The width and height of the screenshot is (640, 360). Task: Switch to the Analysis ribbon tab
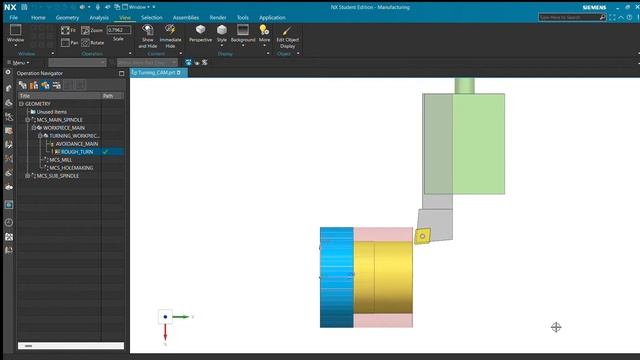coord(99,18)
